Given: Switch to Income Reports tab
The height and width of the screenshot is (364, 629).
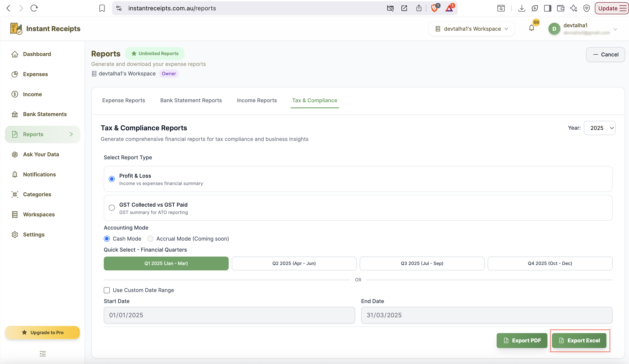Looking at the screenshot, I should 257,100.
